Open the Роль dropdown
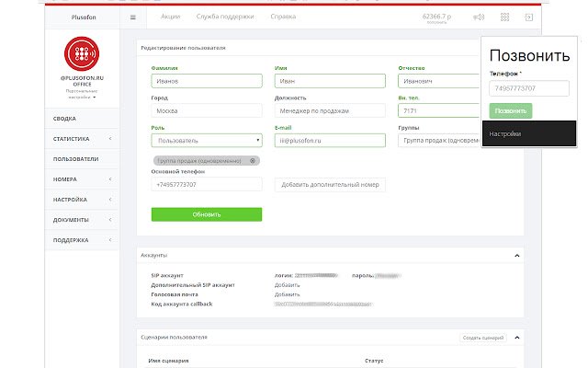Screen dimensions: 588x368 (x=207, y=141)
